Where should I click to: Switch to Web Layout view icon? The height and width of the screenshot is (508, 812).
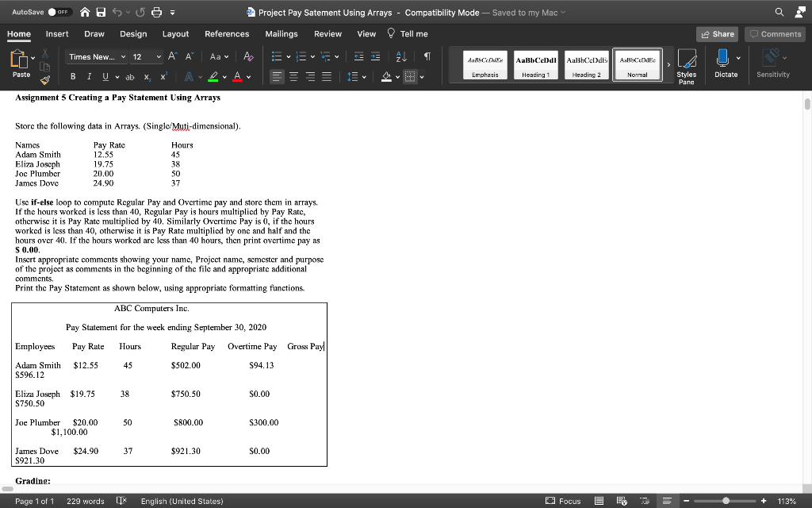622,501
